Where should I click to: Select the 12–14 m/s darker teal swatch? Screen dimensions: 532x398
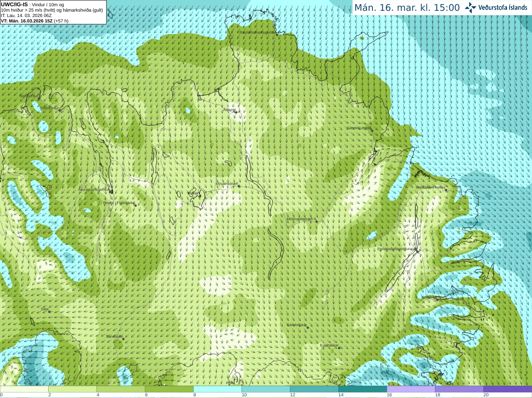[x=314, y=389]
